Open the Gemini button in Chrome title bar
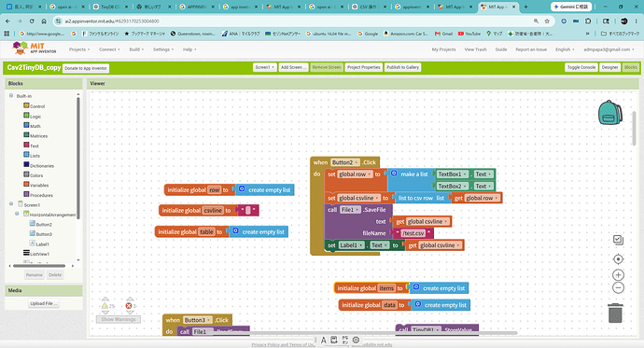Screen dimensions: 644x348 571,7
